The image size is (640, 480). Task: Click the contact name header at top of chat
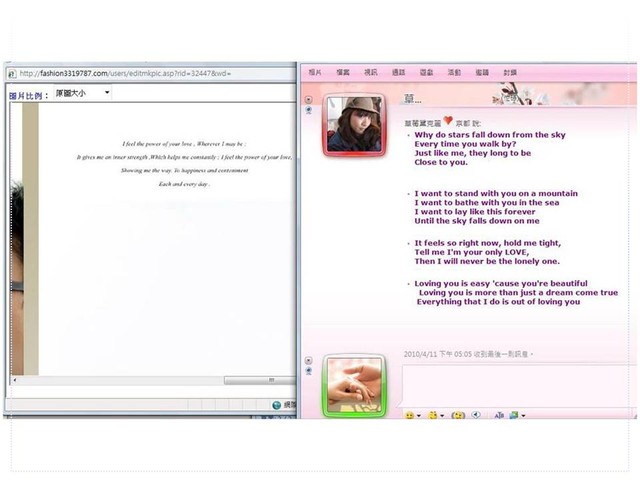pos(412,98)
